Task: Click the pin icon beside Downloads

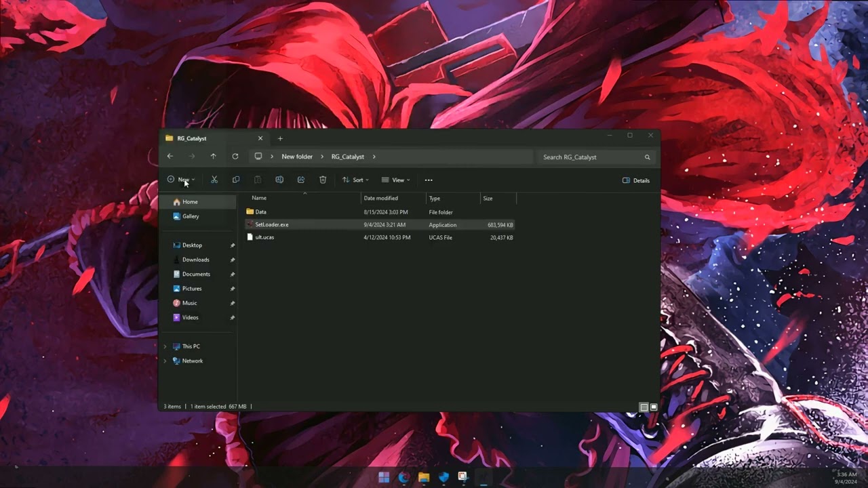Action: point(233,260)
